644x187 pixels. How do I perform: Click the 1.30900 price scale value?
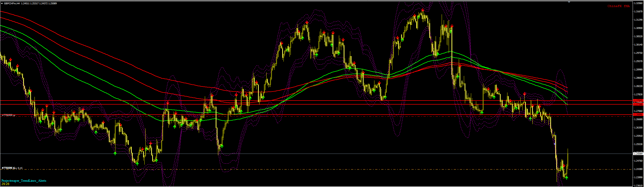[x=638, y=28]
